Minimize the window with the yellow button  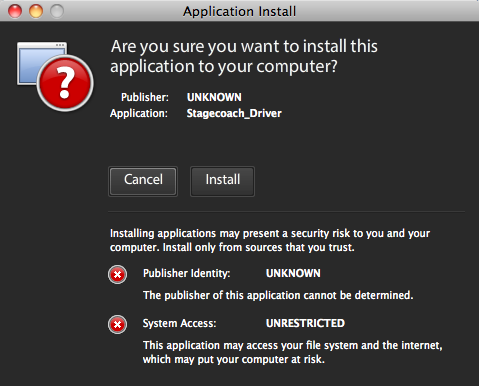36,11
